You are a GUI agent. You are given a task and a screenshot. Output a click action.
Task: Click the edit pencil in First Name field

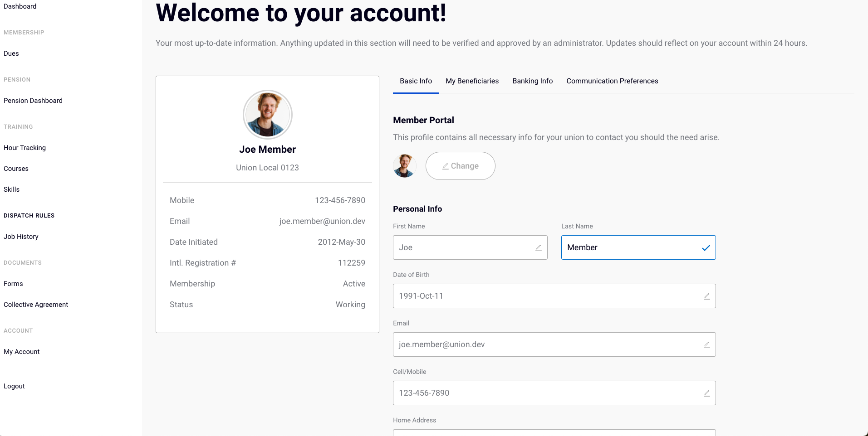pos(538,248)
